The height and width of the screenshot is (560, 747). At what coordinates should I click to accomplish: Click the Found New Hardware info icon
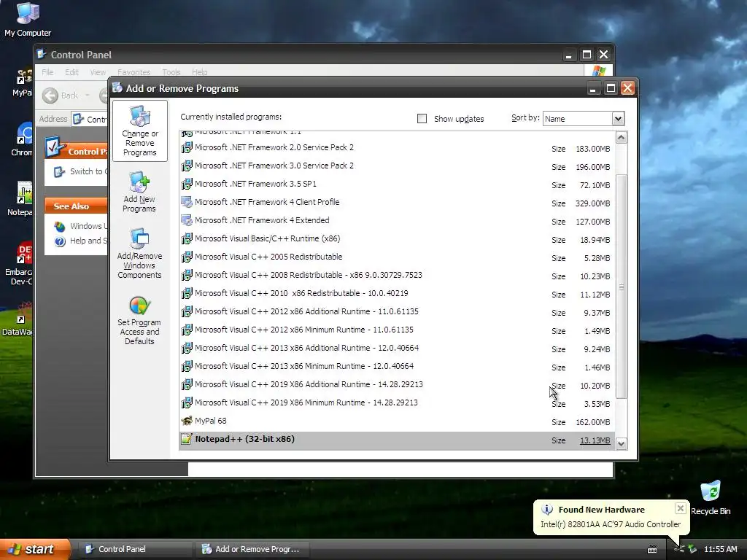[547, 510]
